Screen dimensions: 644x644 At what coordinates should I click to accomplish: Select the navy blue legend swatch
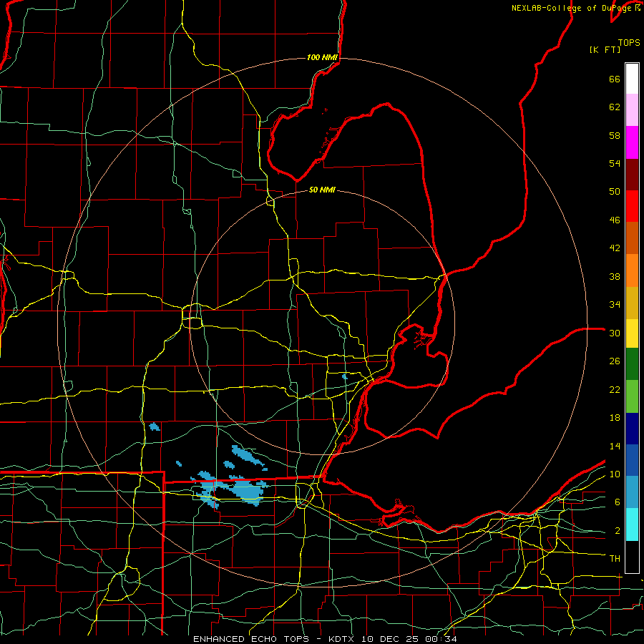point(632,429)
